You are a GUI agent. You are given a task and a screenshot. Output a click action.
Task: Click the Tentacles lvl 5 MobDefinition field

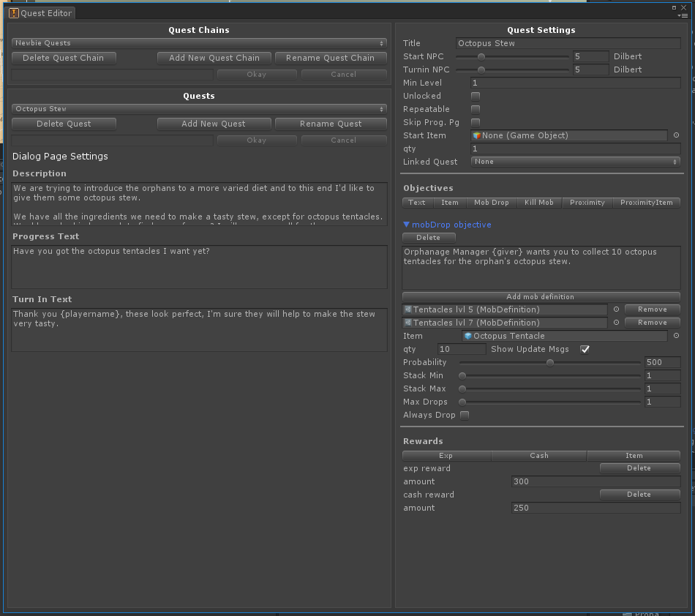click(505, 309)
